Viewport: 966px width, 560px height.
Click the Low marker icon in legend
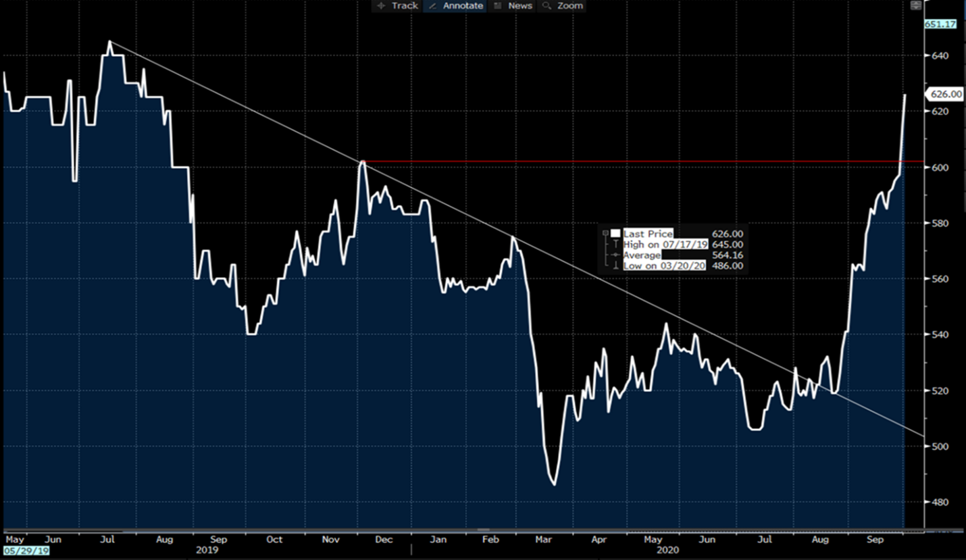tap(615, 266)
